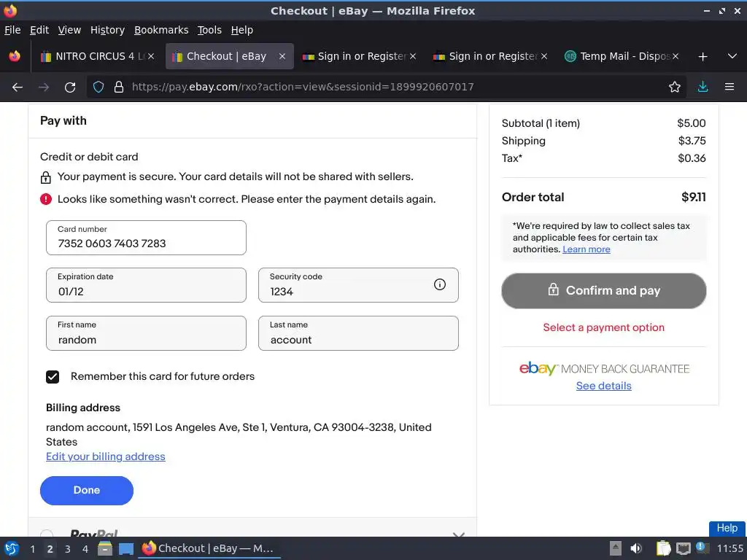Open the tracking protection shield

(98, 87)
